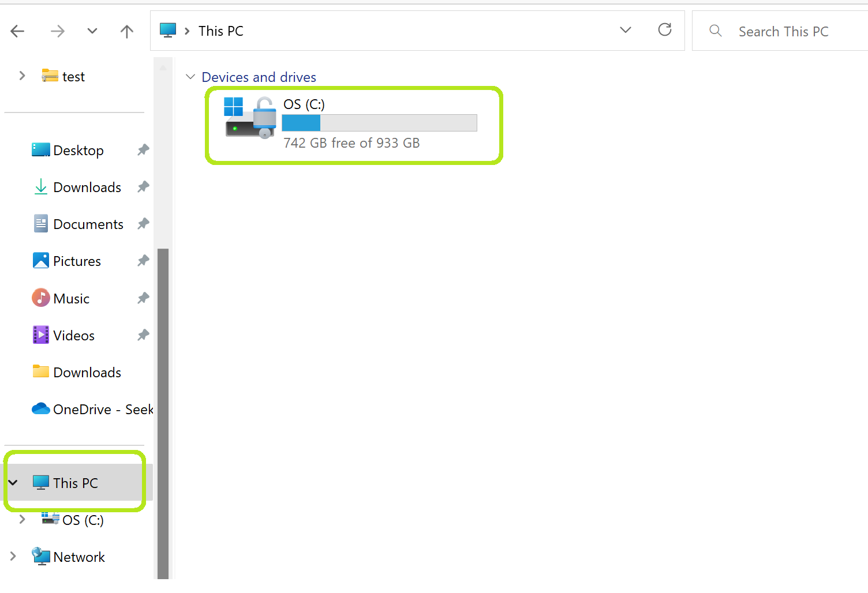Click the yellow folder icon for Downloads
The image size is (868, 593).
pyautogui.click(x=41, y=371)
